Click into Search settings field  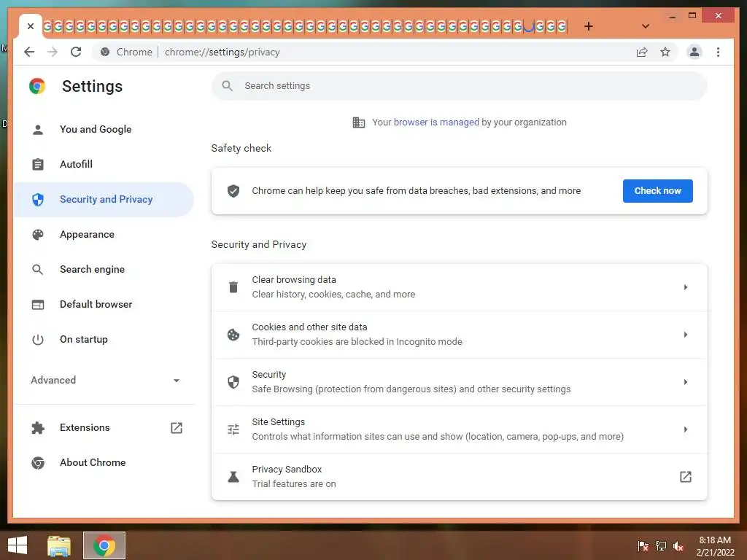pyautogui.click(x=460, y=86)
